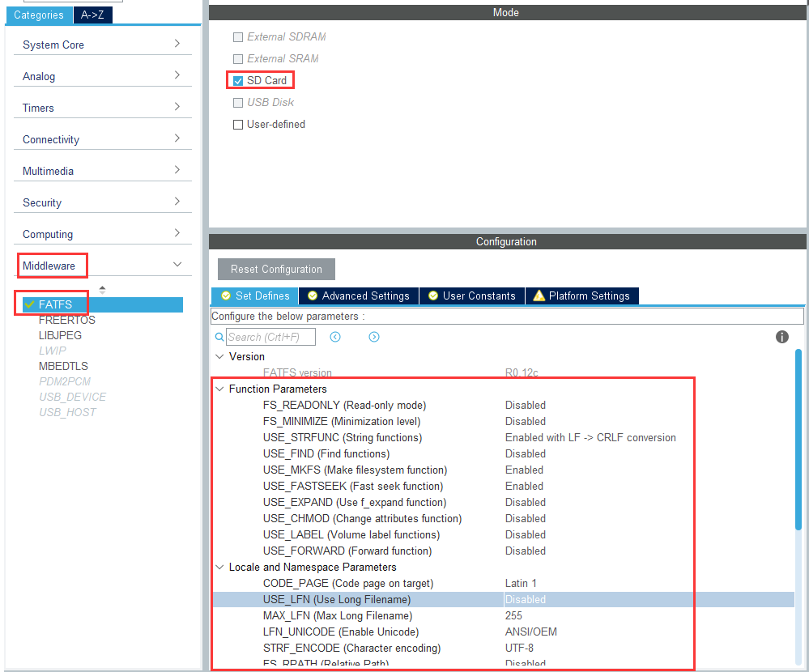Toggle the USB Disk checkbox

[x=238, y=103]
